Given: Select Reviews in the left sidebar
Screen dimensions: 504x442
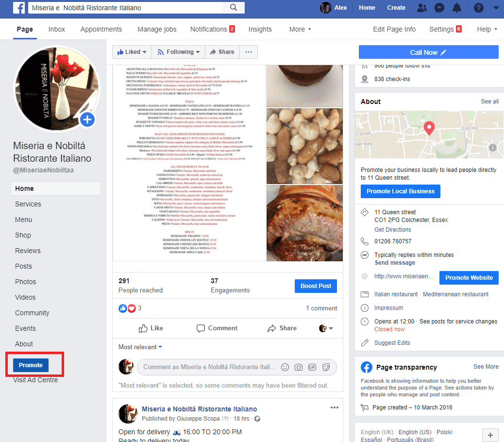Looking at the screenshot, I should tap(28, 251).
